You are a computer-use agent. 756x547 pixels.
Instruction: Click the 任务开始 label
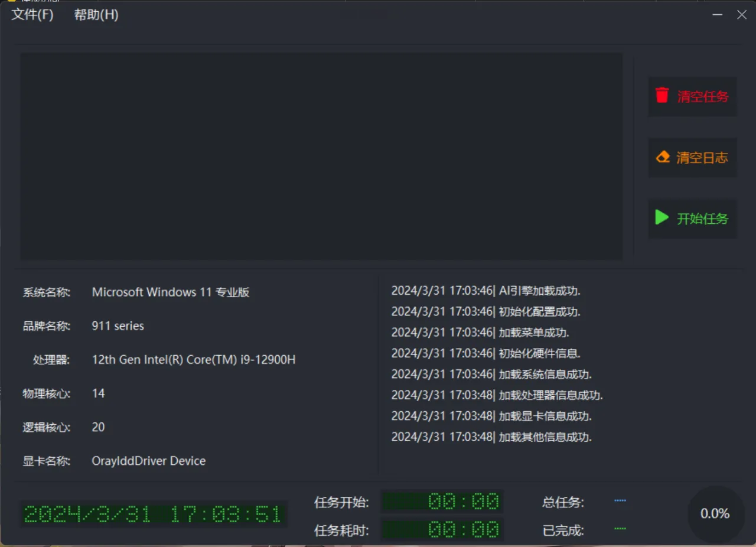coord(342,503)
